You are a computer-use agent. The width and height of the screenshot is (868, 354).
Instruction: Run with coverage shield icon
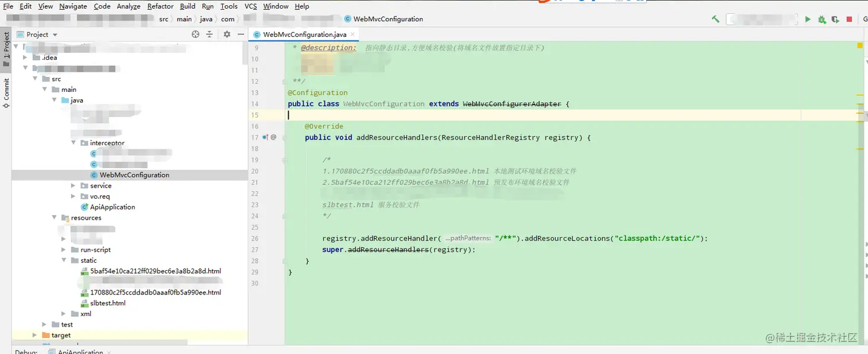[835, 19]
